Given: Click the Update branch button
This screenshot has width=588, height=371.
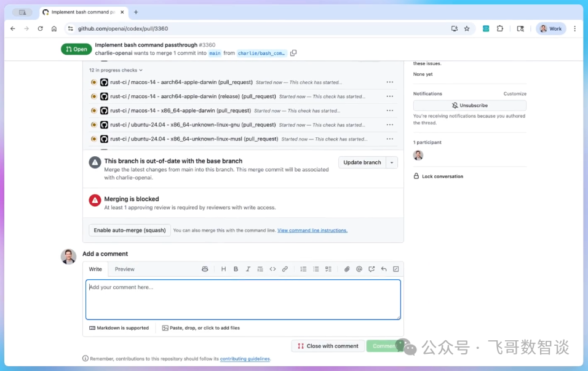Looking at the screenshot, I should tap(362, 162).
